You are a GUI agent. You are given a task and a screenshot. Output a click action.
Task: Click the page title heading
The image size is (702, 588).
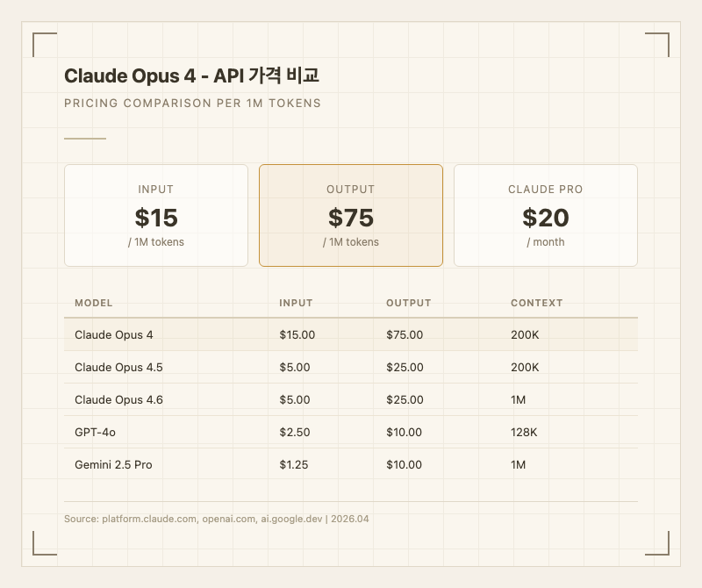pos(198,76)
